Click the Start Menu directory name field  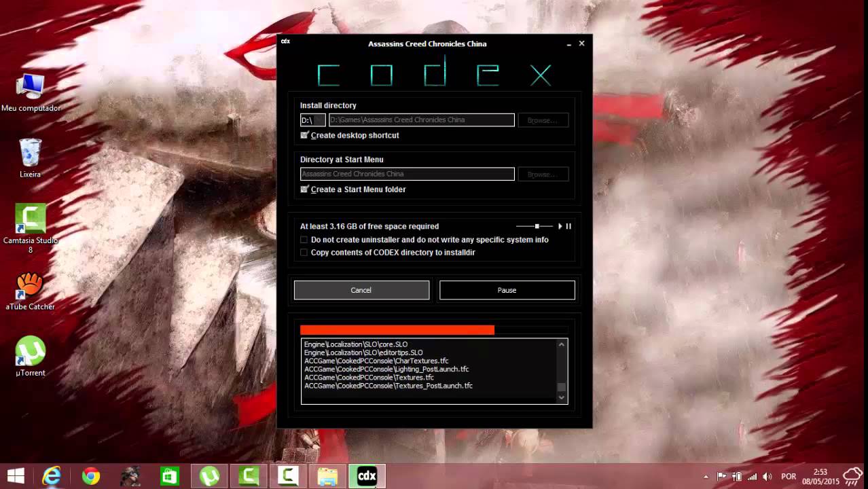click(x=408, y=174)
